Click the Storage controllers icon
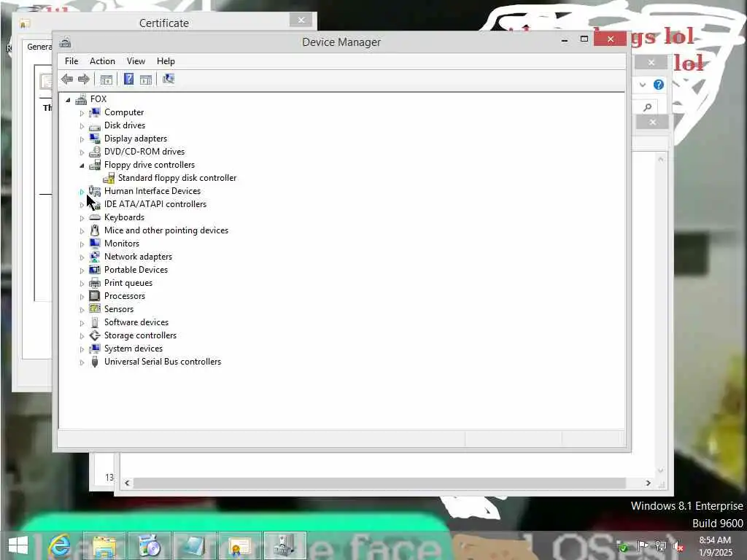 [95, 335]
